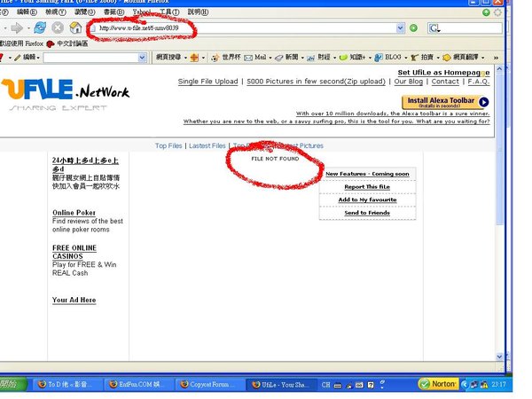Click Set UfiLe as Homepage link
The width and height of the screenshot is (532, 399).
pos(444,73)
